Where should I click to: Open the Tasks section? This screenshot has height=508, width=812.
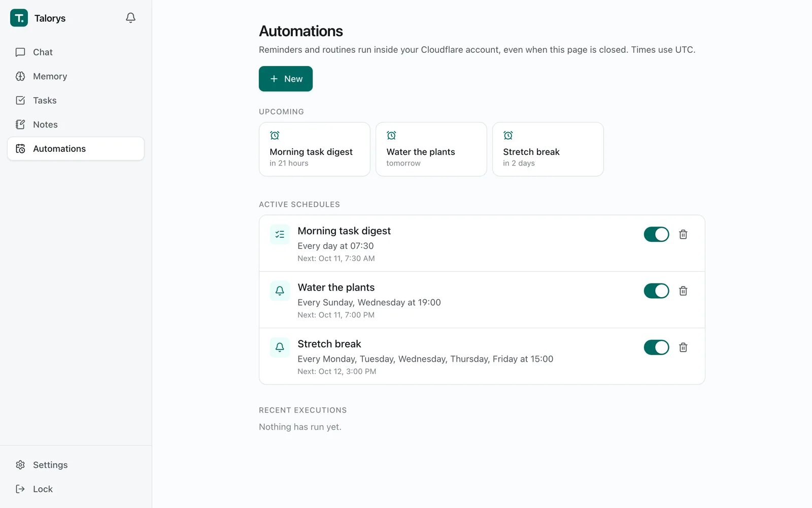(76, 101)
